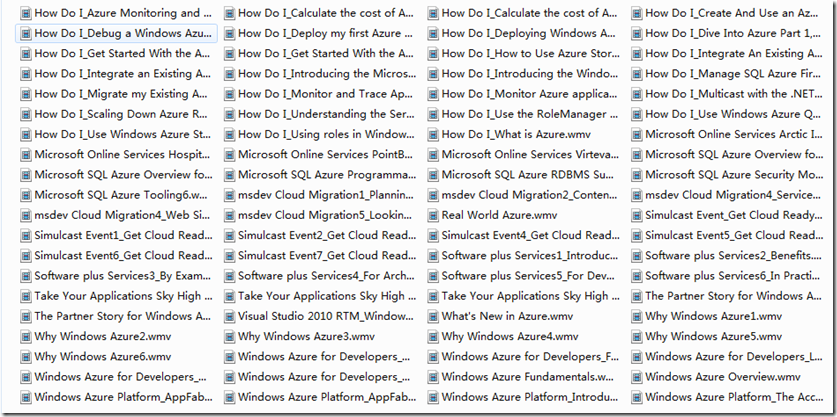Click "How Do I_Monitor and Trace Ap" file name
The height and width of the screenshot is (417, 837).
coord(325,95)
